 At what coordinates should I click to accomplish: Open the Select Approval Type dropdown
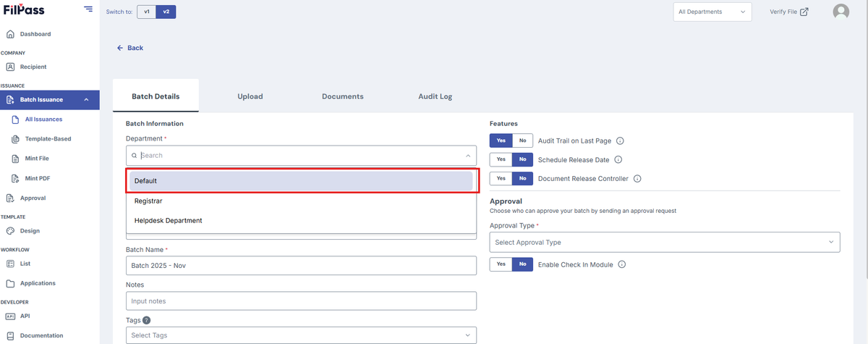(664, 242)
